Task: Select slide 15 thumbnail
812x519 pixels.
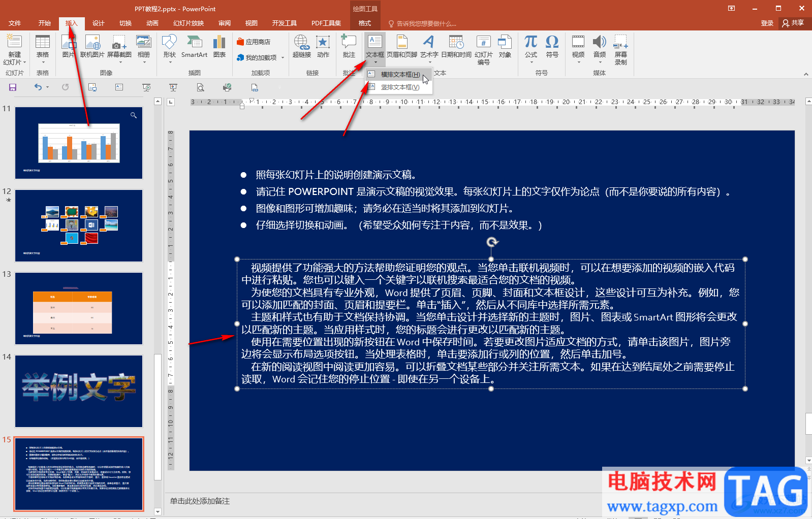Action: click(x=79, y=474)
